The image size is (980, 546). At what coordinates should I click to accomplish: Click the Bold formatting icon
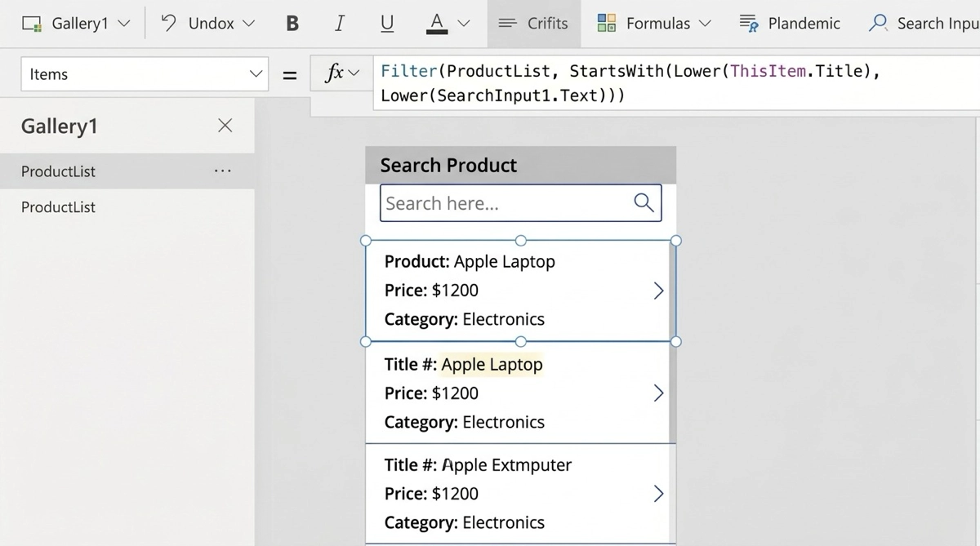coord(292,24)
